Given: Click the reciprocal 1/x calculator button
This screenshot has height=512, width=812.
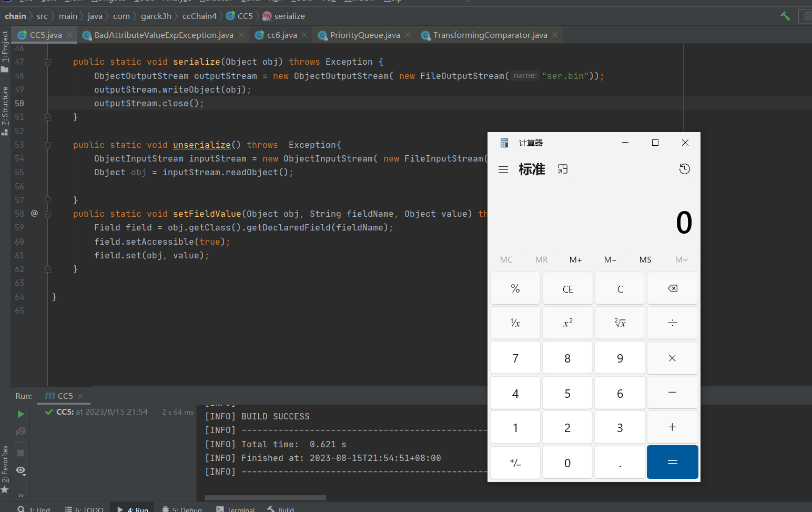Looking at the screenshot, I should (515, 323).
